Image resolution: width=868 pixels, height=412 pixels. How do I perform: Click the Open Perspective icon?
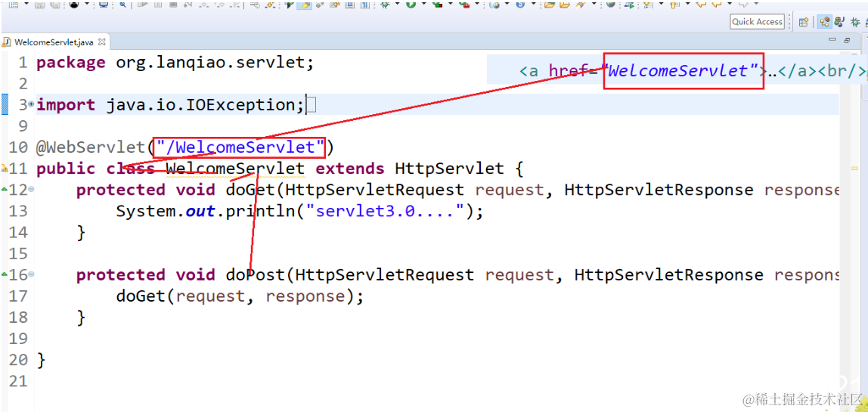[x=803, y=22]
